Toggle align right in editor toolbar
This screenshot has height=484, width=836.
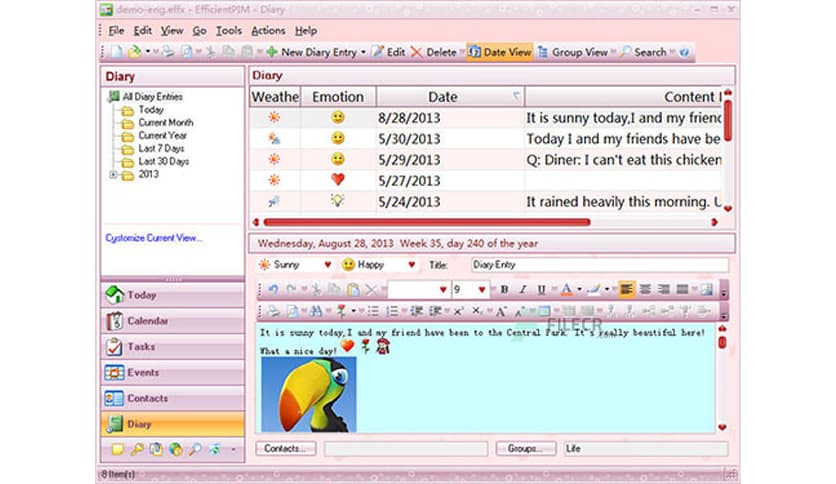(664, 289)
